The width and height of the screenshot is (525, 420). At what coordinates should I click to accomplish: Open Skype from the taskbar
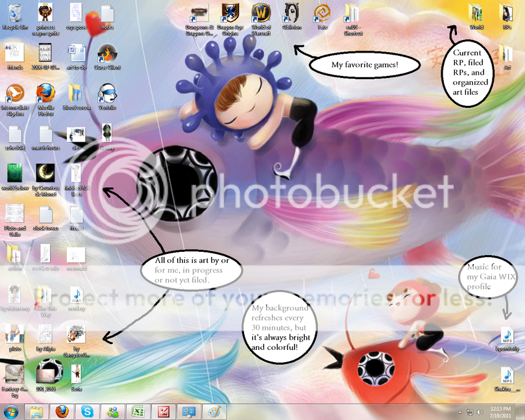click(87, 412)
